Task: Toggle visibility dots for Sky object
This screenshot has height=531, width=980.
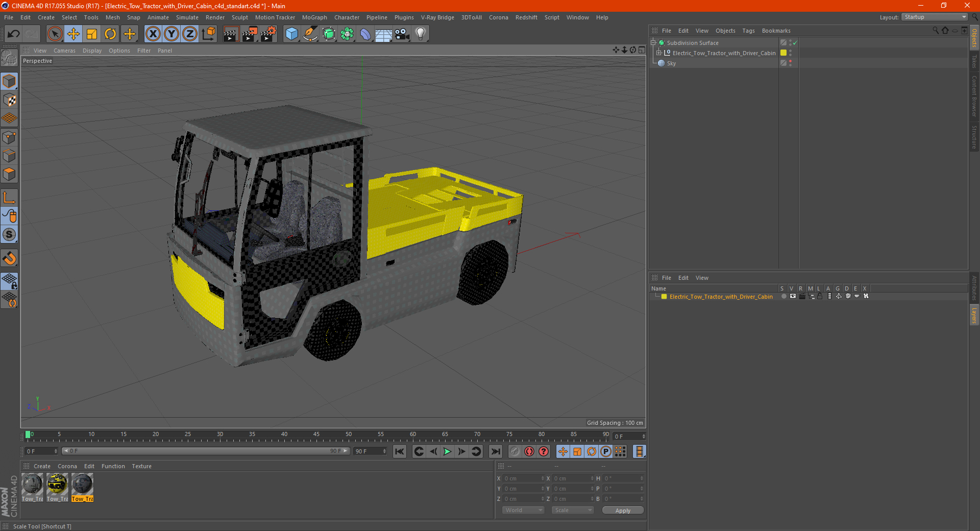Action: [790, 63]
